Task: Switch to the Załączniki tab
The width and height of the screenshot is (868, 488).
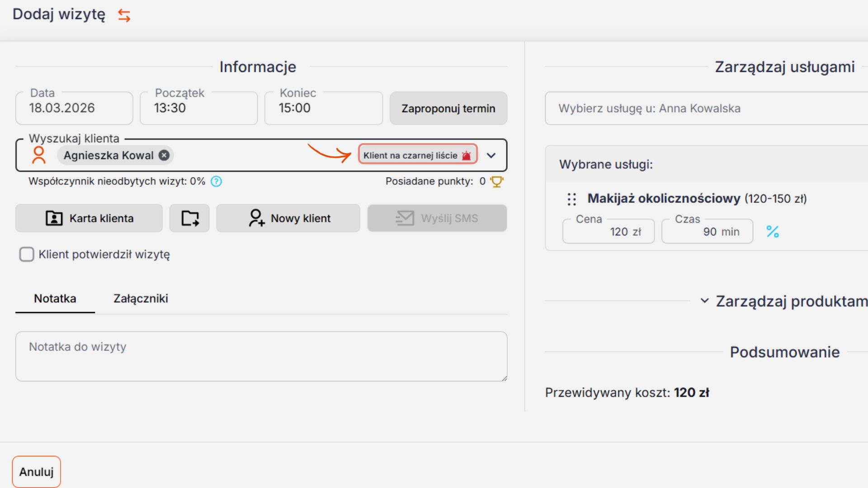Action: pos(141,299)
